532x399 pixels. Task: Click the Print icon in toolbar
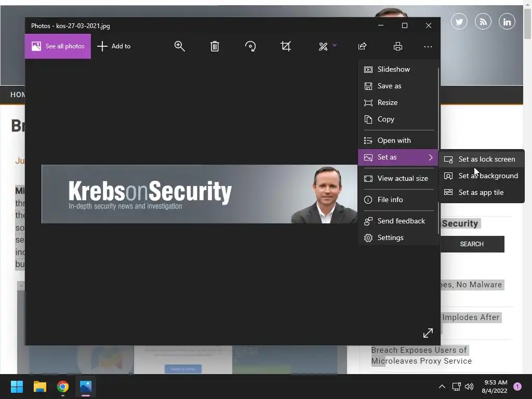(397, 46)
